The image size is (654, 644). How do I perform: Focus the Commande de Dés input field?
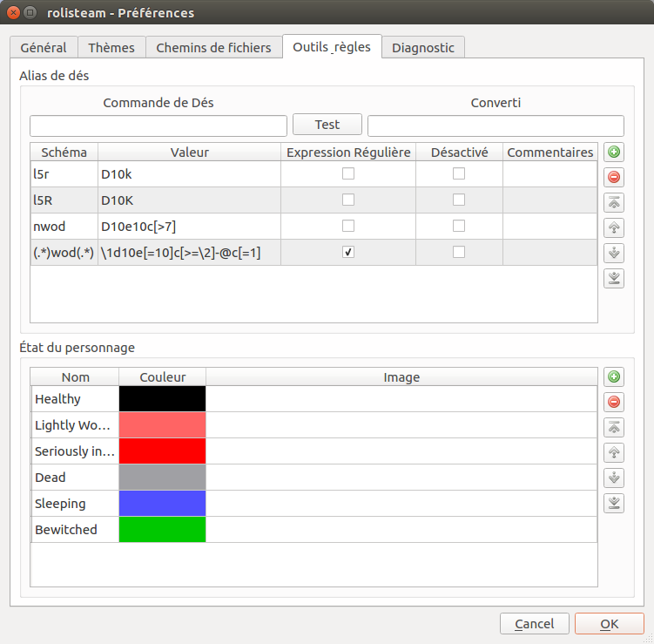(x=158, y=126)
